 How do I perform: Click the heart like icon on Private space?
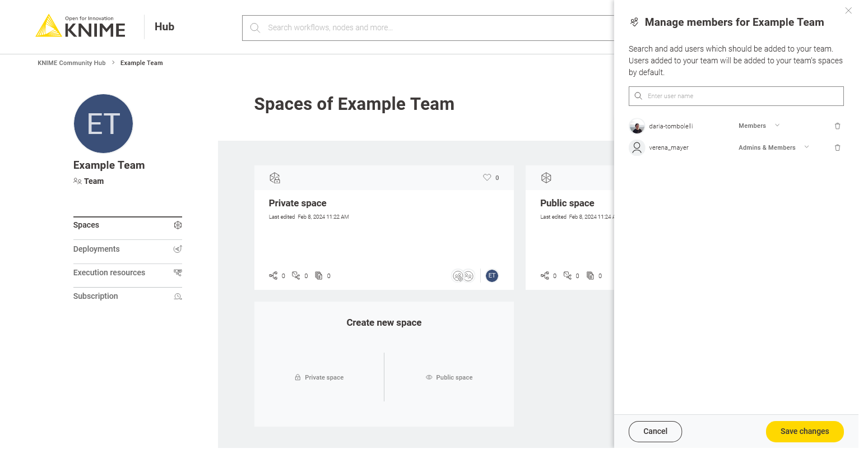coord(487,177)
